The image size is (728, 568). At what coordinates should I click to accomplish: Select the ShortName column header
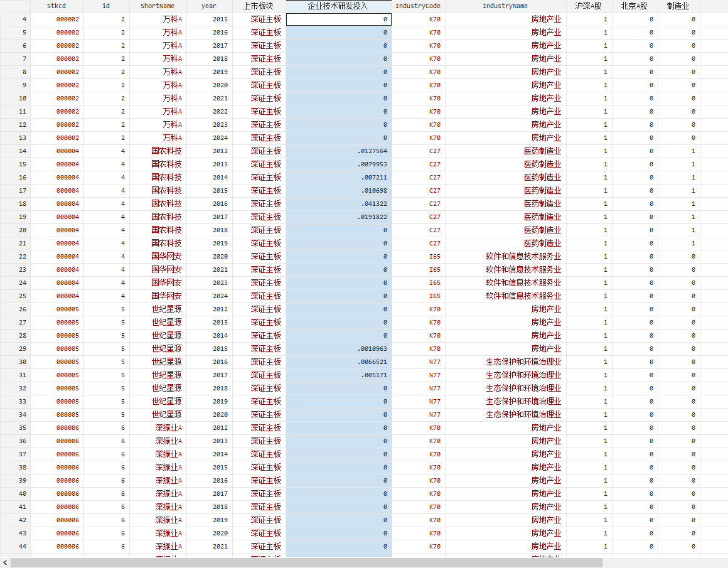(x=158, y=6)
